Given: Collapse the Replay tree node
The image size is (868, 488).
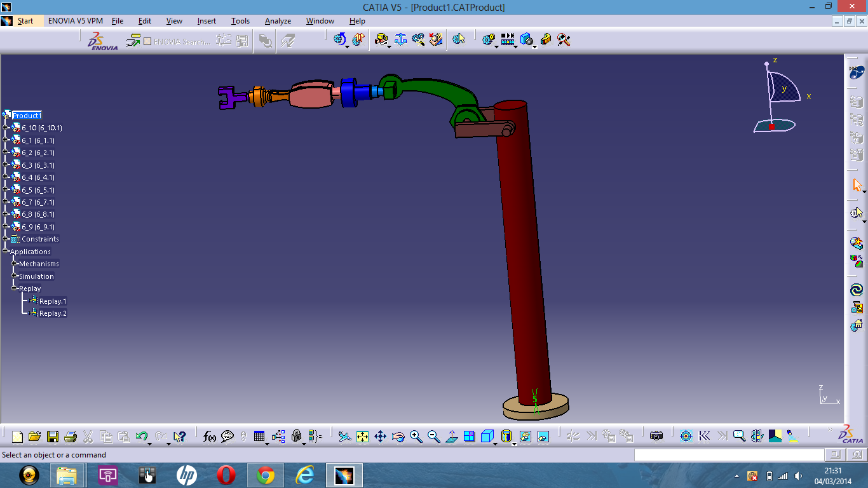Looking at the screenshot, I should click(x=15, y=288).
